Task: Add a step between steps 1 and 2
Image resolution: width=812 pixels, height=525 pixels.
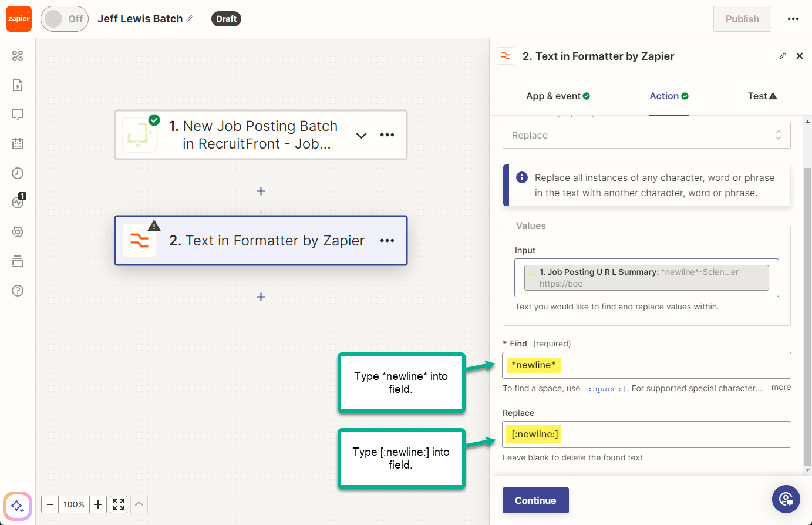Action: [x=261, y=191]
